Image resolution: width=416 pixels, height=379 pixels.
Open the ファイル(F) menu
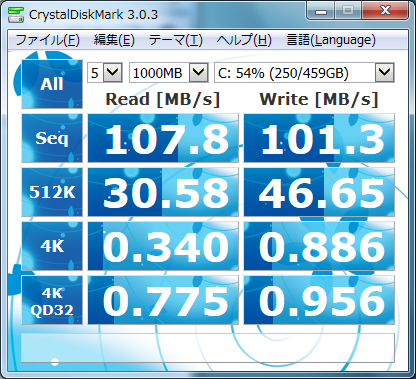point(47,40)
